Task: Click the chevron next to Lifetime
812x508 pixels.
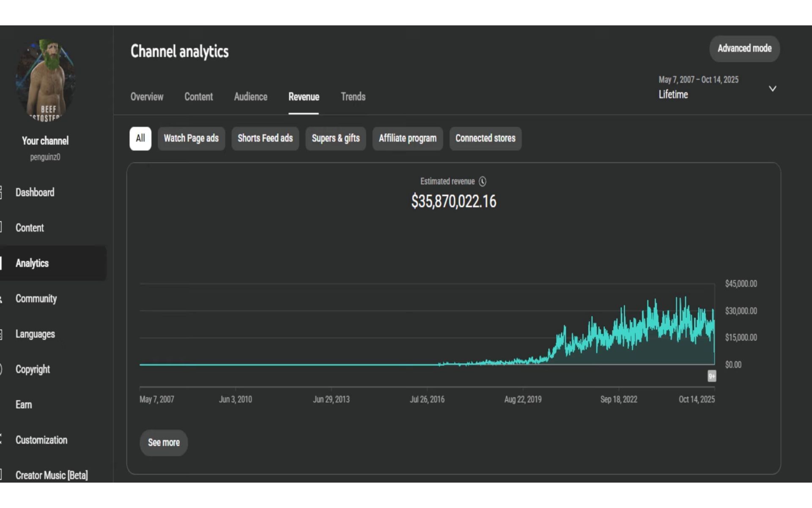Action: pos(772,88)
